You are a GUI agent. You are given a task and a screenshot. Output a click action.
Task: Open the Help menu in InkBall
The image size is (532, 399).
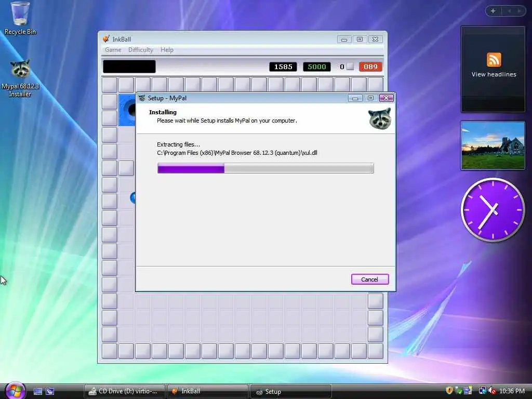coord(167,50)
